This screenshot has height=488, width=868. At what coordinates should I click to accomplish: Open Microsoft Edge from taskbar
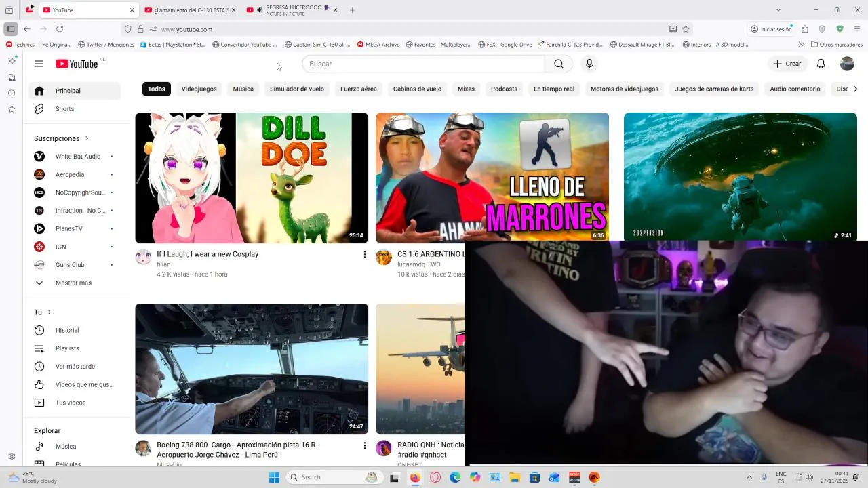point(455,477)
